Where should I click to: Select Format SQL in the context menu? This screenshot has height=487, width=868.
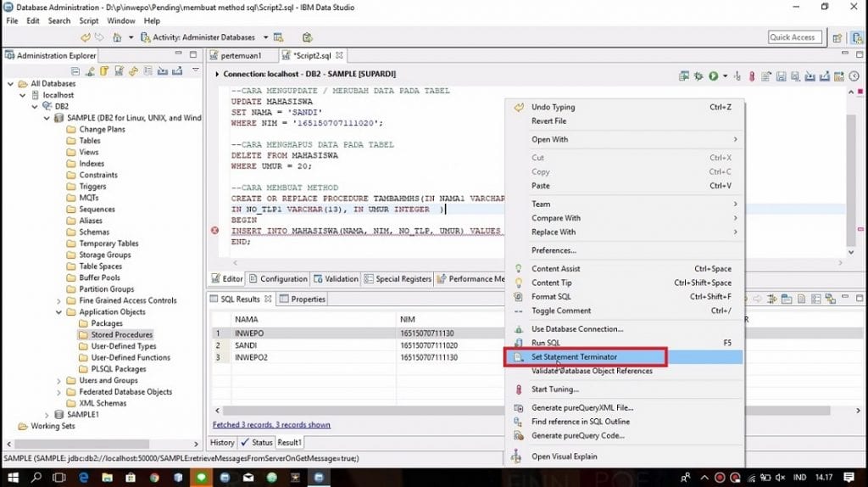point(551,297)
